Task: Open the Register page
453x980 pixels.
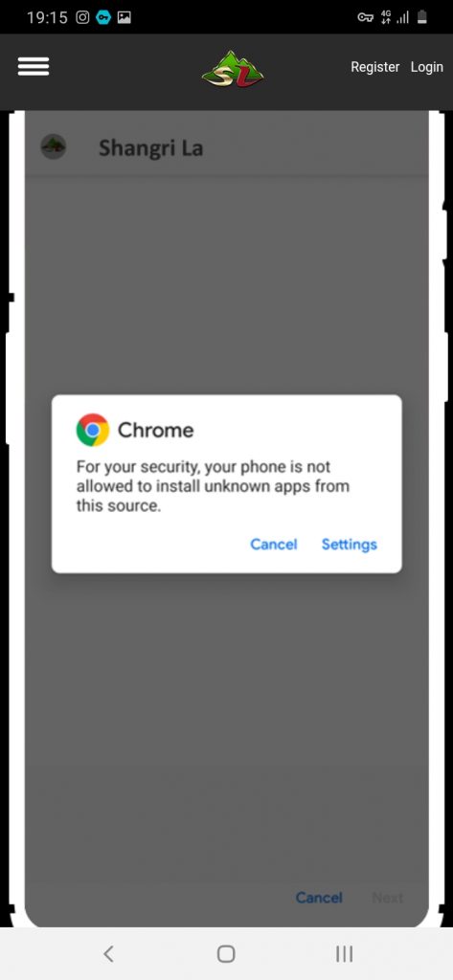Action: [x=374, y=67]
